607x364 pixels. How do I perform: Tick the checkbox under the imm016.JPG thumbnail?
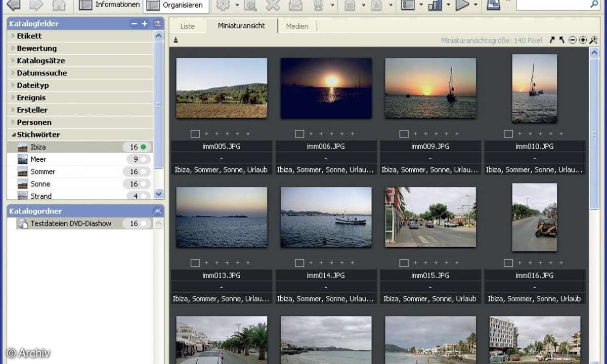coord(508,263)
